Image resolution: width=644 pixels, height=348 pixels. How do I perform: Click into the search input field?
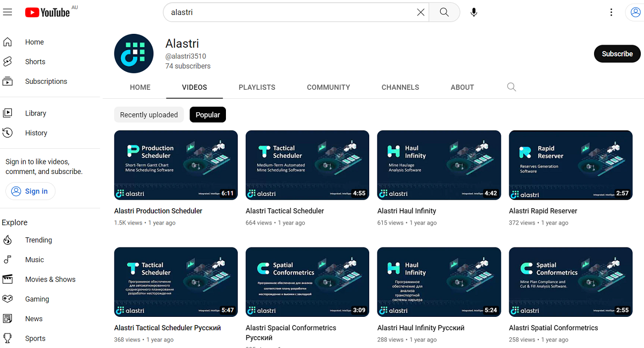pyautogui.click(x=290, y=12)
